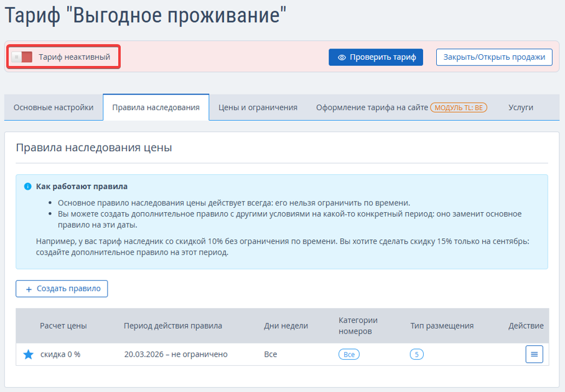The height and width of the screenshot is (392, 565).
Task: Click the 'Правила наследования цены' heading
Action: (94, 147)
